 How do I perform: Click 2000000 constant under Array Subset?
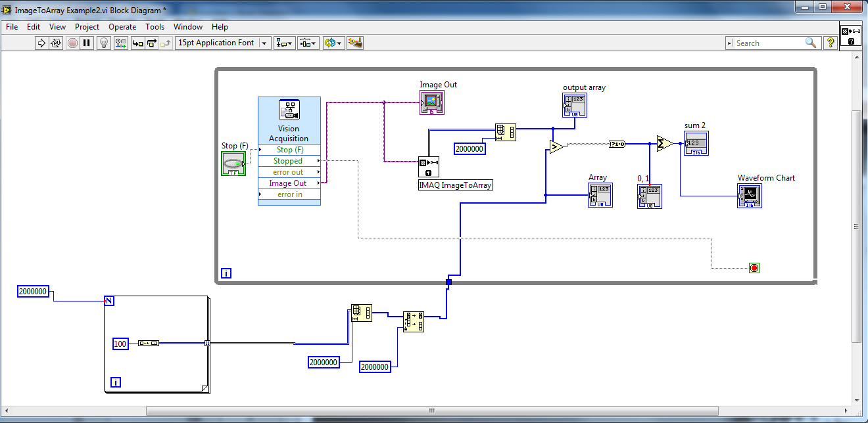pyautogui.click(x=375, y=367)
